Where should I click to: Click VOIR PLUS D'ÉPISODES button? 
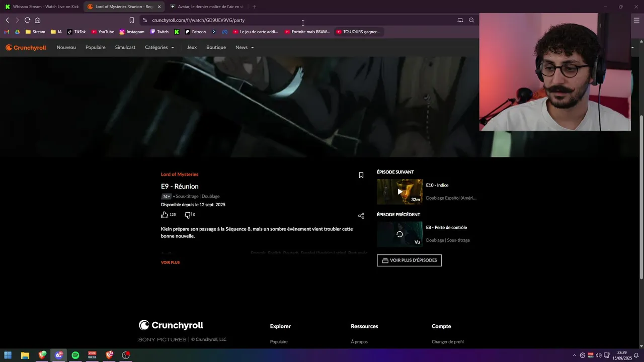[x=409, y=260]
